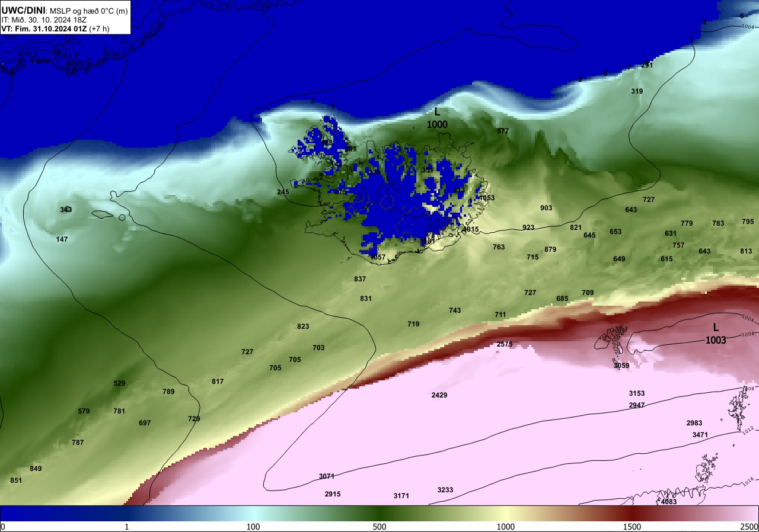Click the 0 label on the color scale
The width and height of the screenshot is (759, 532).
tap(3, 527)
